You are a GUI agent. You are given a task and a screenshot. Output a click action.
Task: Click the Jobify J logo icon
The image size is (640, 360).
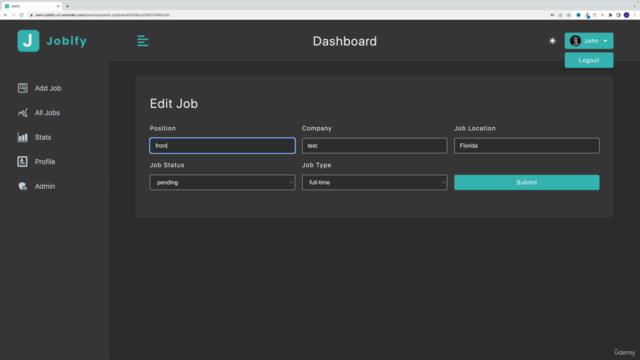click(x=28, y=41)
